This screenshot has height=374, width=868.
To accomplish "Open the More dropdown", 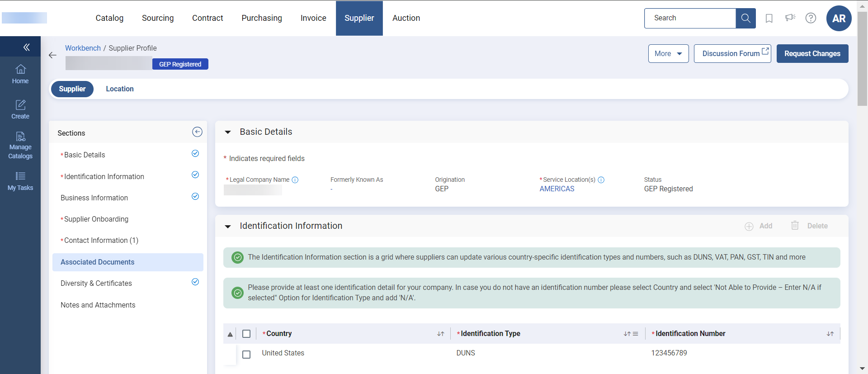I will pyautogui.click(x=668, y=54).
